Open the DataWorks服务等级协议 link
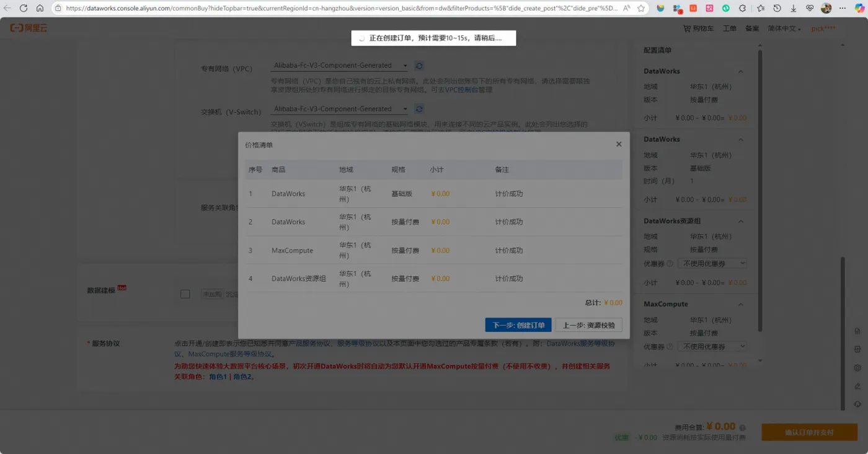The height and width of the screenshot is (454, 868). (580, 344)
